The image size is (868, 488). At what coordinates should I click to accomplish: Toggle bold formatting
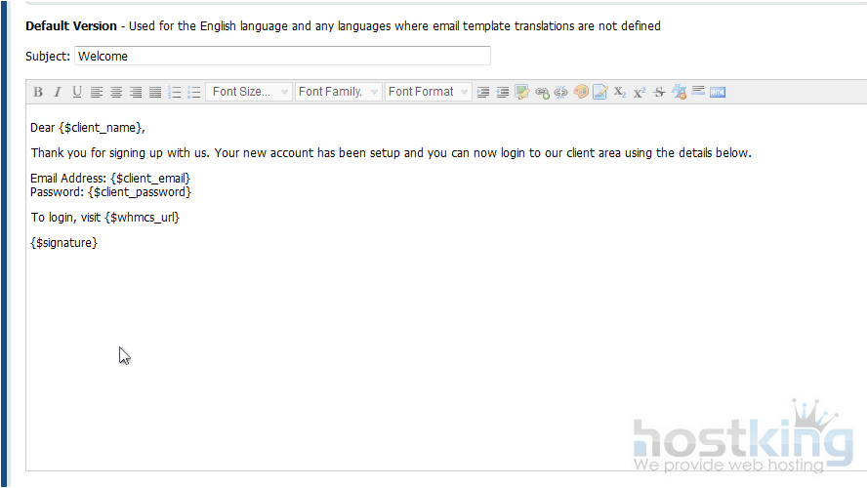[x=38, y=92]
